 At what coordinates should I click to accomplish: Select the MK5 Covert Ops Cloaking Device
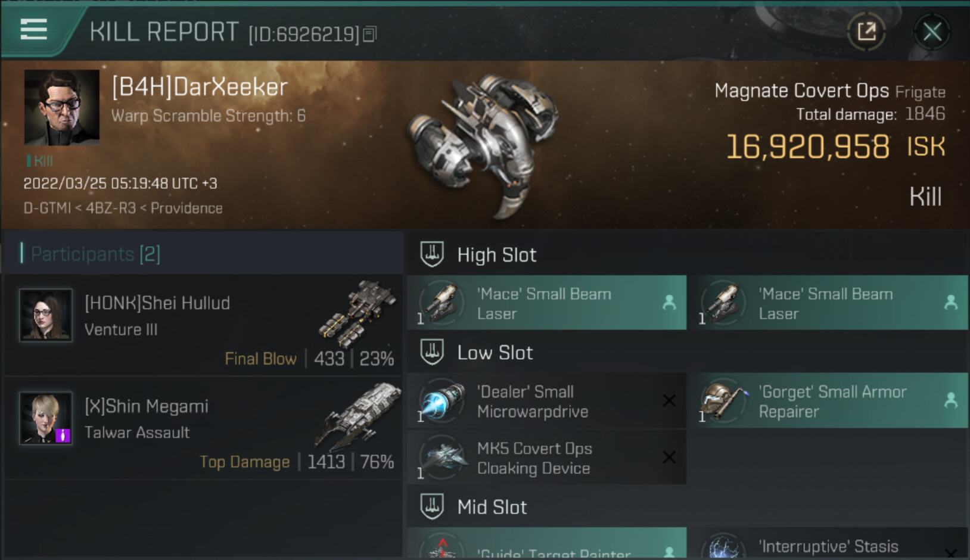tap(546, 458)
